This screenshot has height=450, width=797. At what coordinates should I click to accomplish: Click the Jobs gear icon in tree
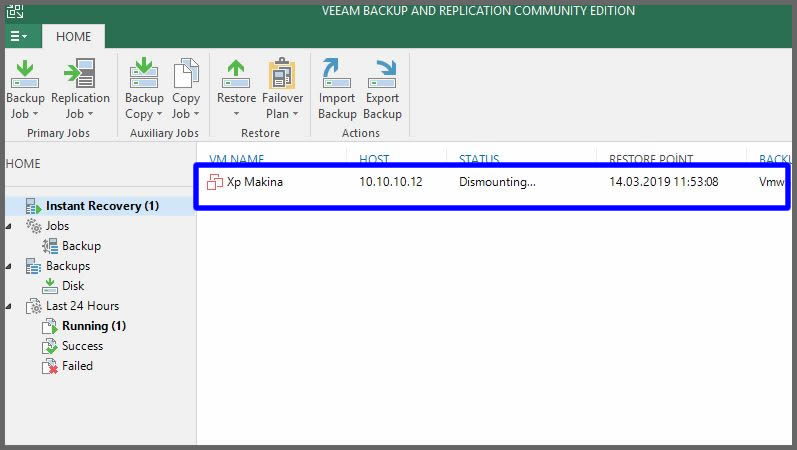tap(34, 226)
